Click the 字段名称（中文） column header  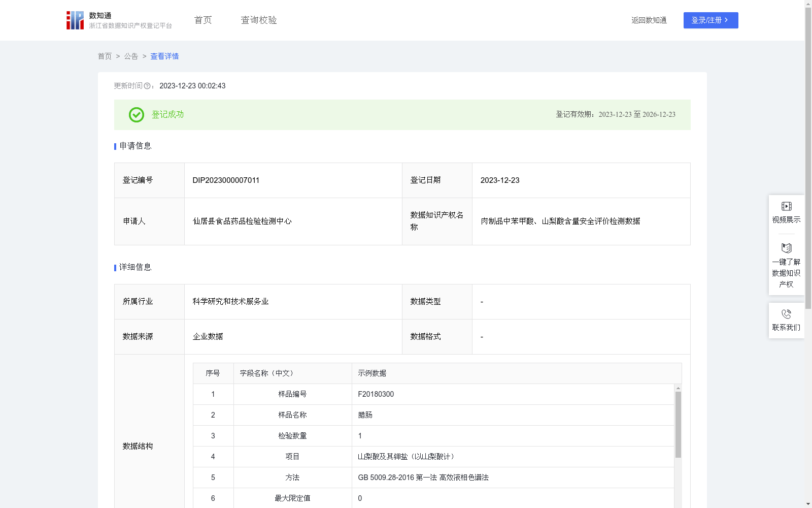point(293,373)
